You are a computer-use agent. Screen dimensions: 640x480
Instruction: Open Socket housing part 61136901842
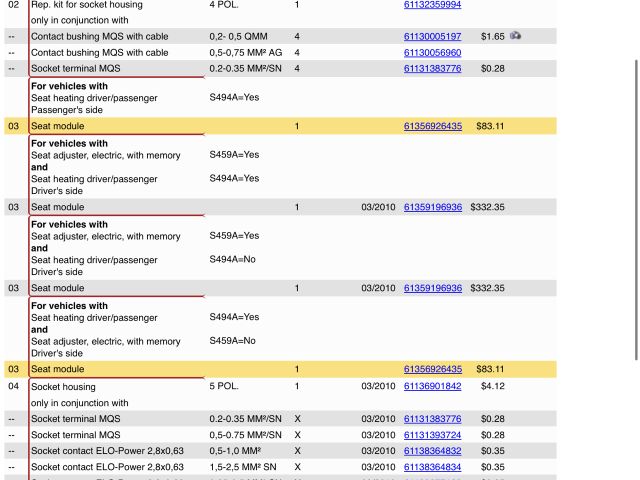click(432, 386)
